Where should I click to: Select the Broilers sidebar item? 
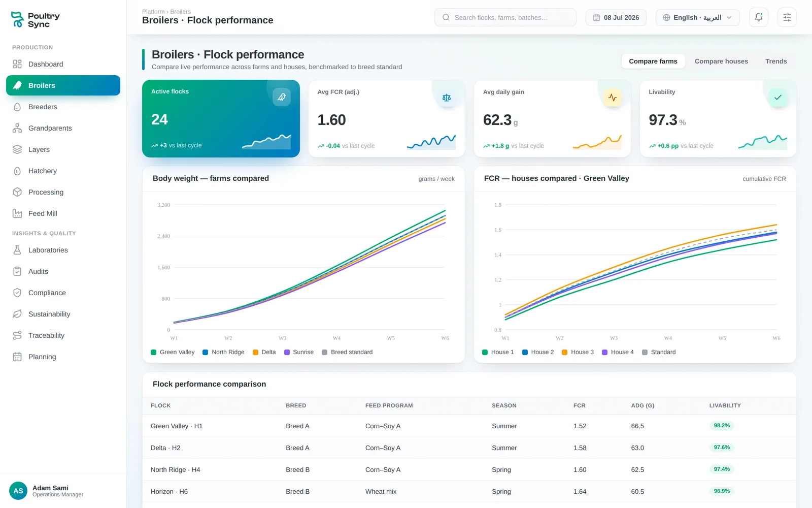point(63,85)
